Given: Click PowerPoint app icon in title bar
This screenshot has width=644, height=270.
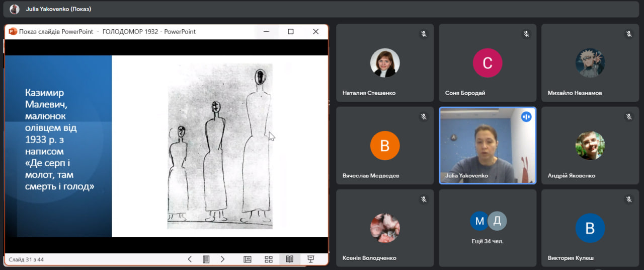Looking at the screenshot, I should [13, 31].
